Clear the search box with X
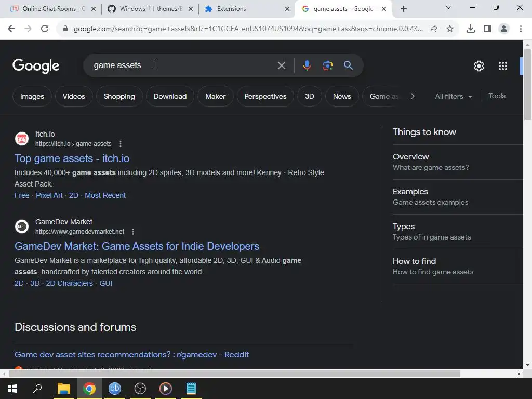 pyautogui.click(x=282, y=65)
